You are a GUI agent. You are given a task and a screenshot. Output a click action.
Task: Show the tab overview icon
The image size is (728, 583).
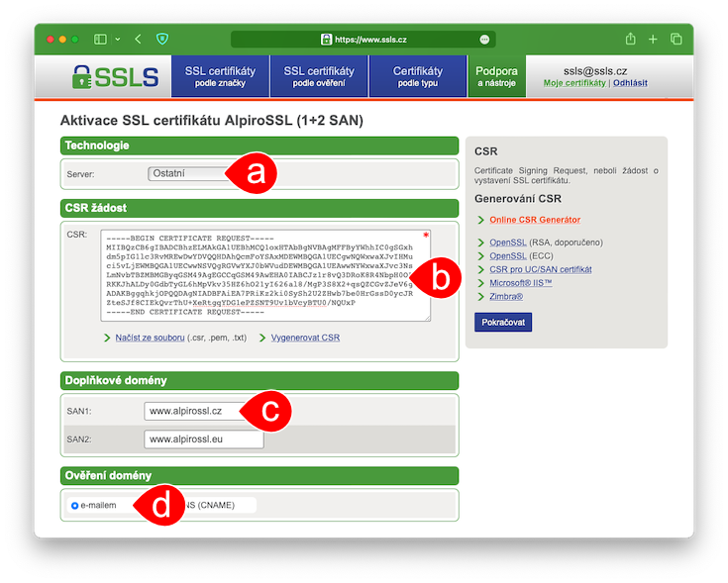[x=676, y=40]
